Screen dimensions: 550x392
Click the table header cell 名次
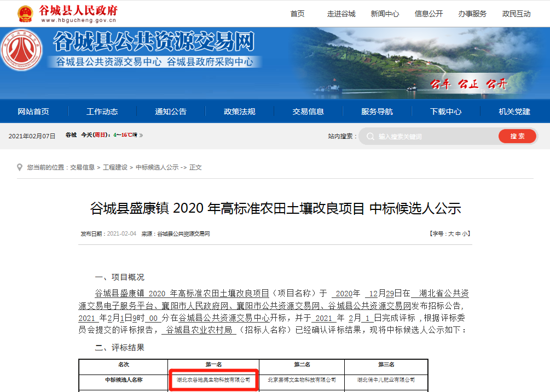[124, 365]
